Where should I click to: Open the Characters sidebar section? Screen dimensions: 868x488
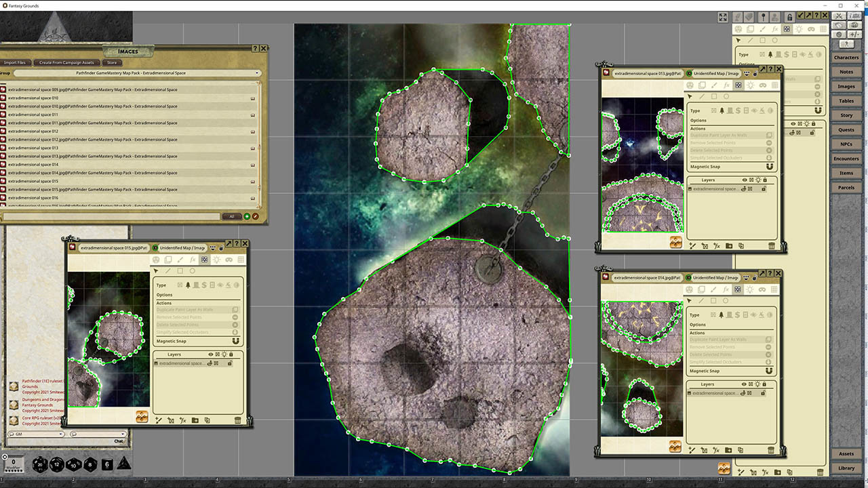tap(846, 57)
